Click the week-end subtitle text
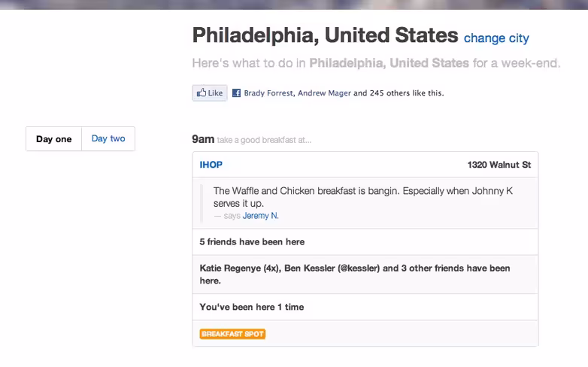Viewport: 588px width, 367px height. [376, 63]
